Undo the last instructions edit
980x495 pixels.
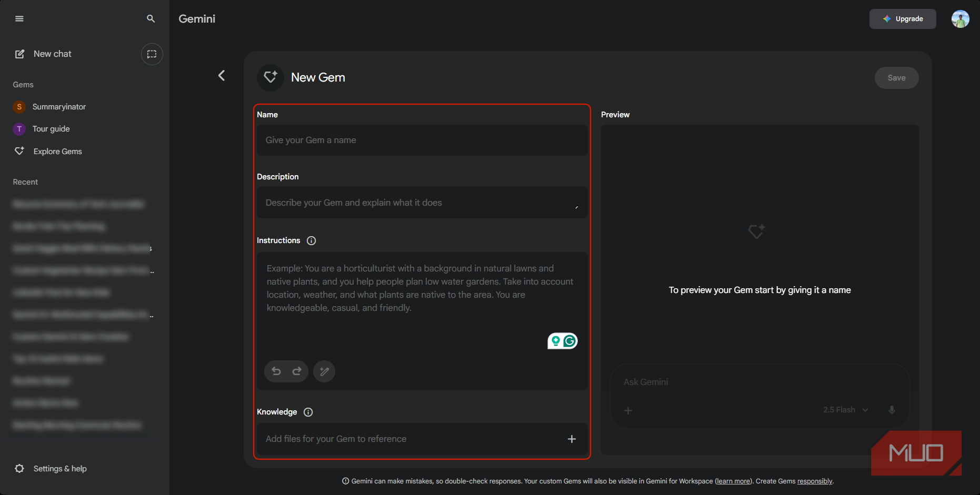click(276, 371)
